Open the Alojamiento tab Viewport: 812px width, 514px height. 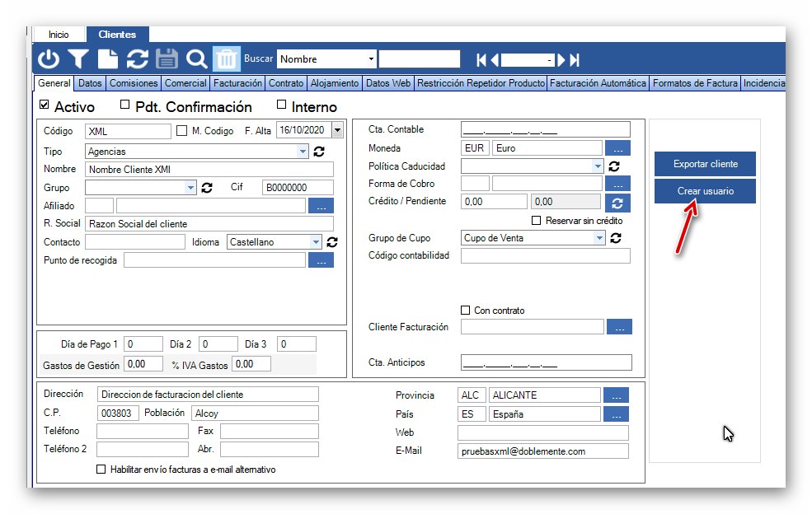335,83
